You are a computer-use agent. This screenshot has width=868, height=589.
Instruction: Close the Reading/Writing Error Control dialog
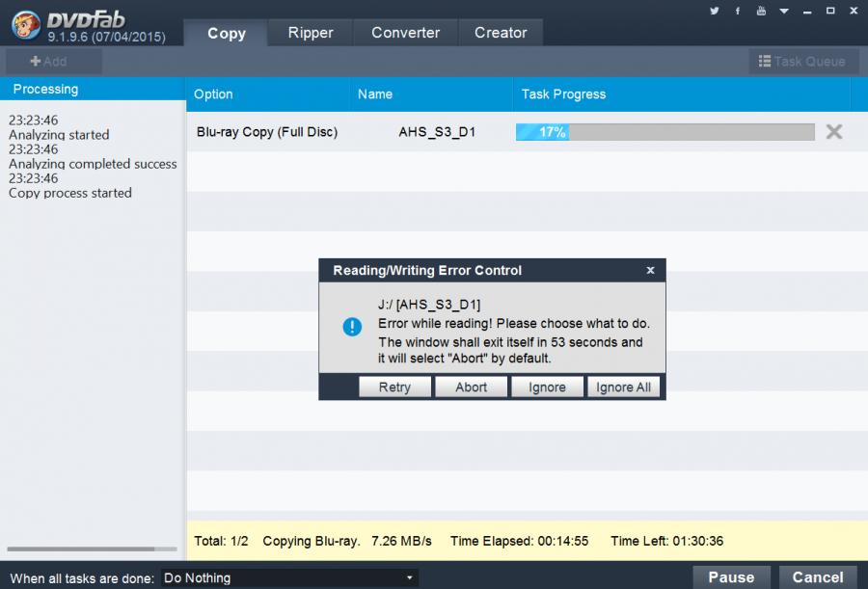tap(650, 270)
